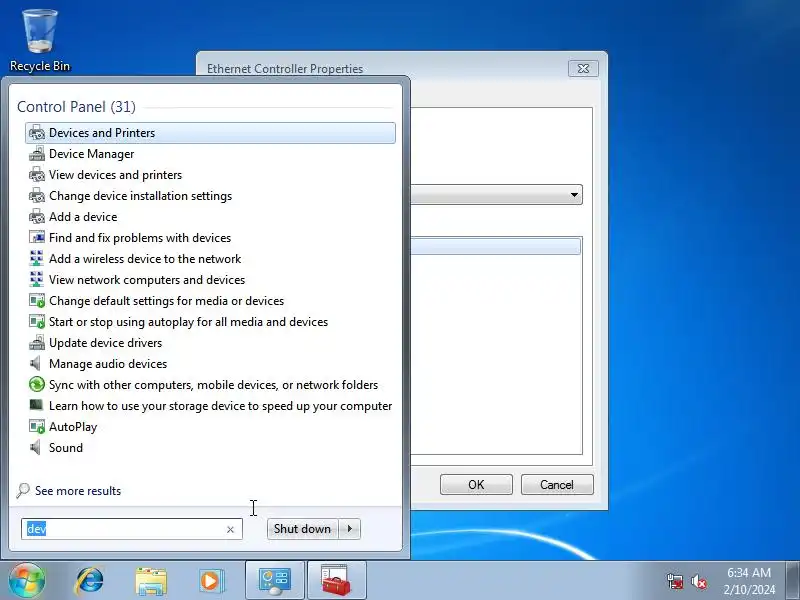Open the clock showing 6:34 AM

click(748, 581)
